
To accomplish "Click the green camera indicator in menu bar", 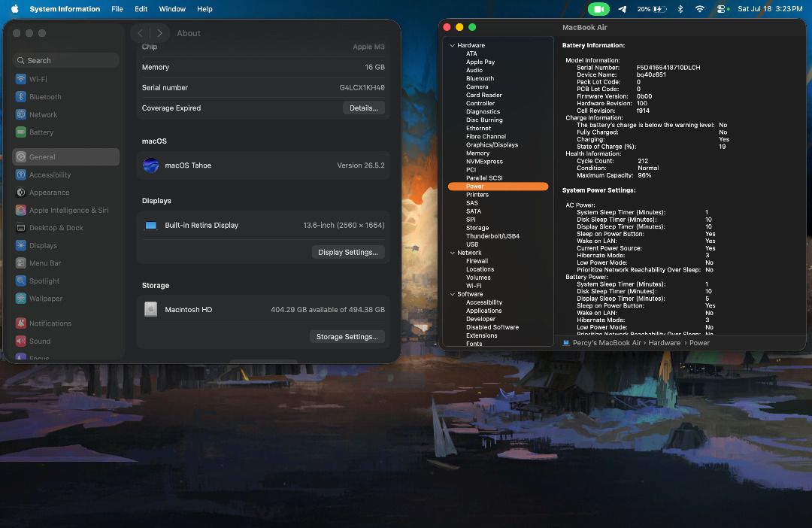I will tap(598, 9).
